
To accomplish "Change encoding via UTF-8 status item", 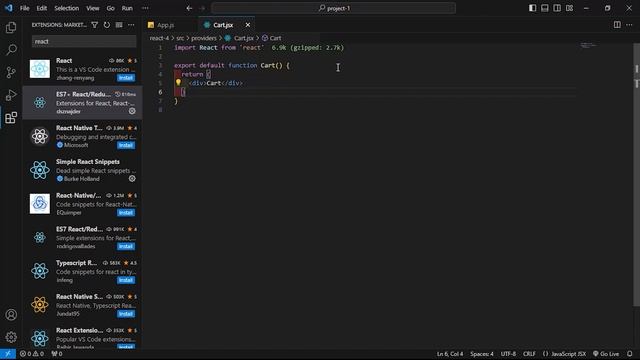I will click(508, 354).
